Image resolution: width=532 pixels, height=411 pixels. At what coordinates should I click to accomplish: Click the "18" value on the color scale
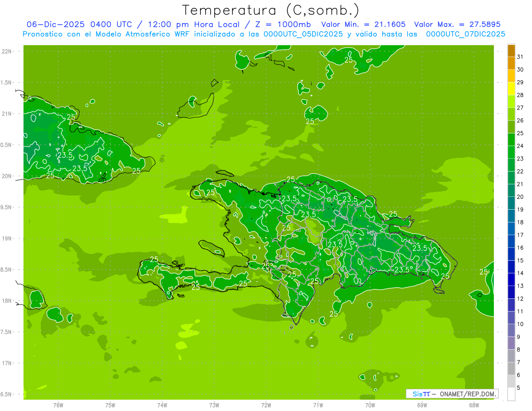pos(520,222)
